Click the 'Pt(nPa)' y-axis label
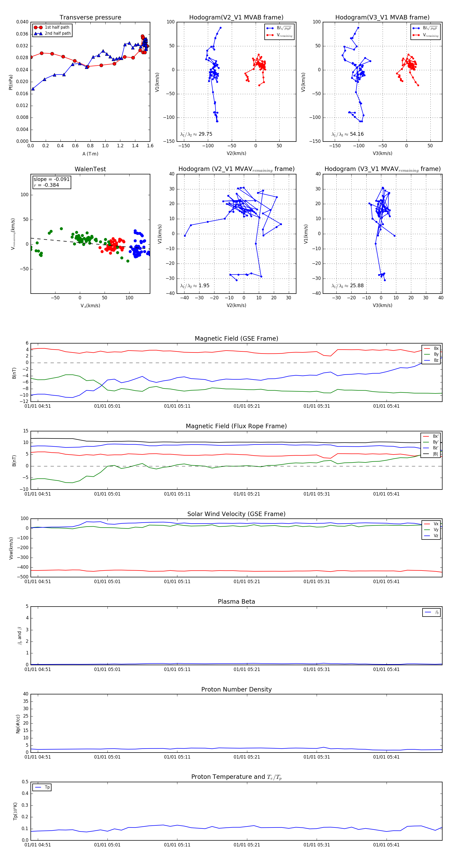 [11, 82]
